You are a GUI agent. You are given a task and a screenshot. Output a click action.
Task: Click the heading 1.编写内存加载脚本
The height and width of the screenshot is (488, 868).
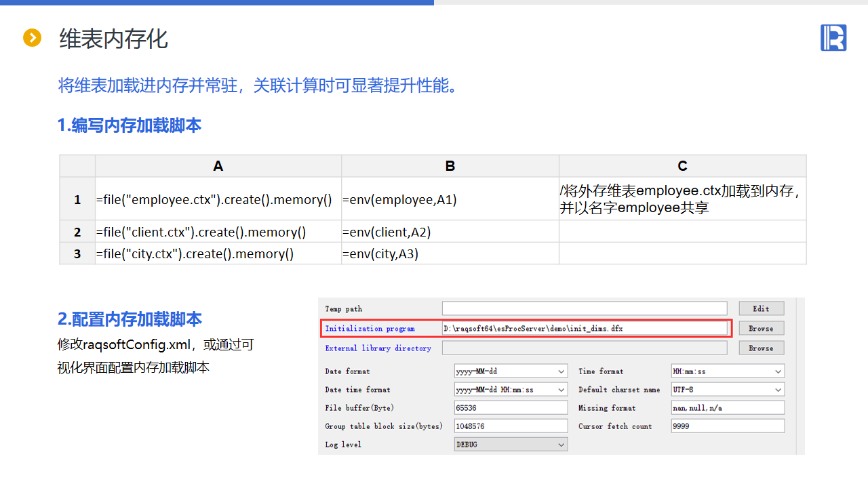pos(130,125)
